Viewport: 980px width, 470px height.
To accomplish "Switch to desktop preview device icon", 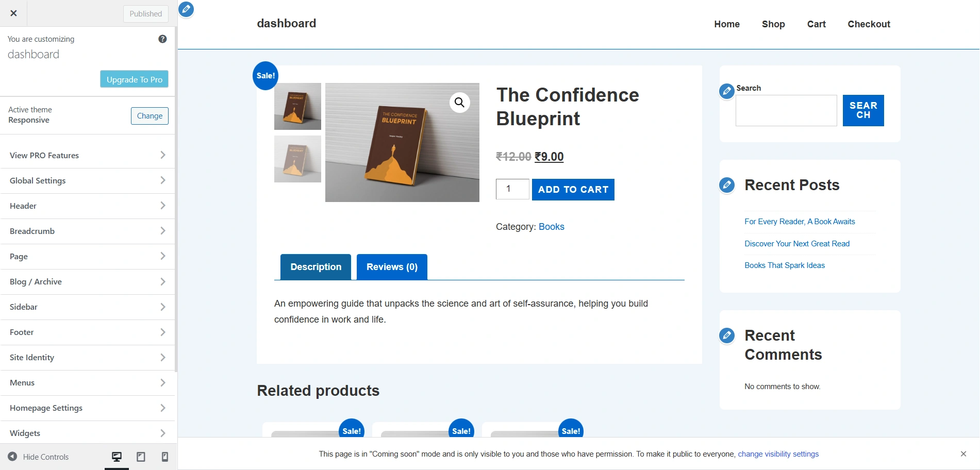I will (117, 457).
